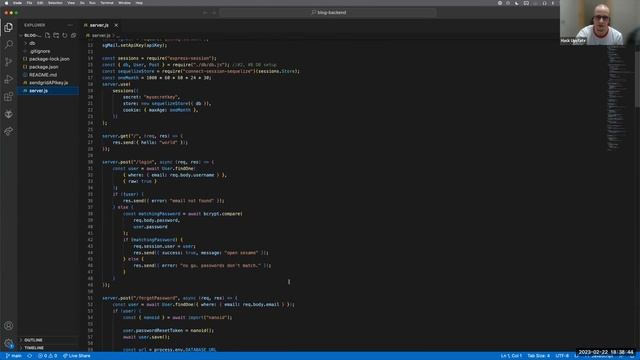
Task: Open the Edit menu
Action: coord(40,3)
